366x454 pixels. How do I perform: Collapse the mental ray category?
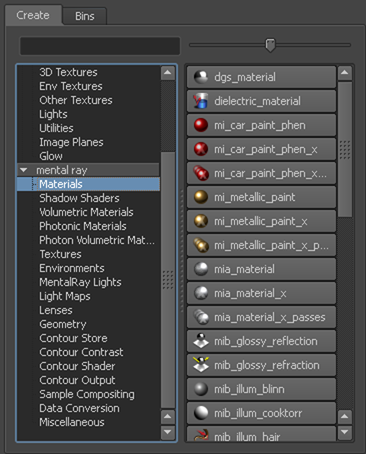click(x=23, y=170)
